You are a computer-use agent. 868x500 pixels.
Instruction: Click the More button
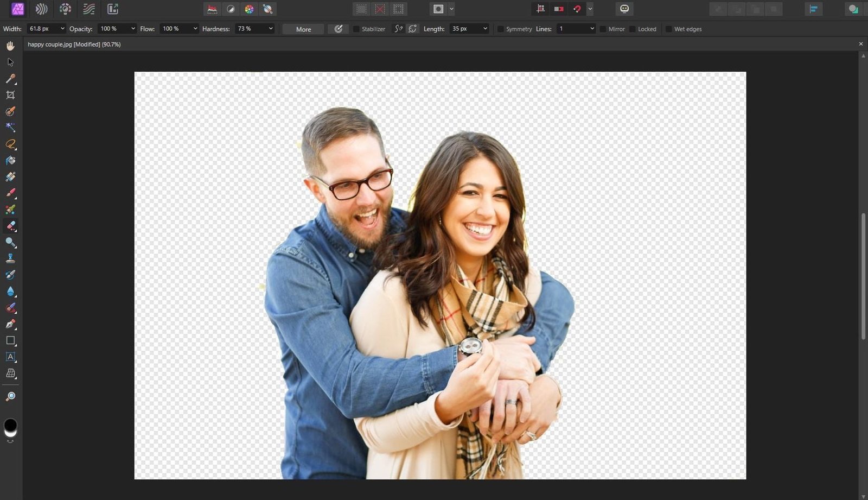tap(303, 29)
